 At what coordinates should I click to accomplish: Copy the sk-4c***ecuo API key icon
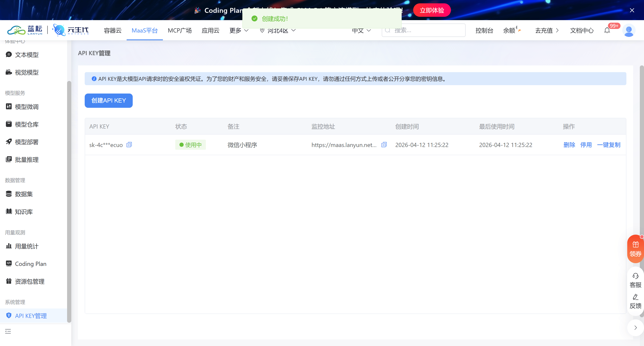129,145
